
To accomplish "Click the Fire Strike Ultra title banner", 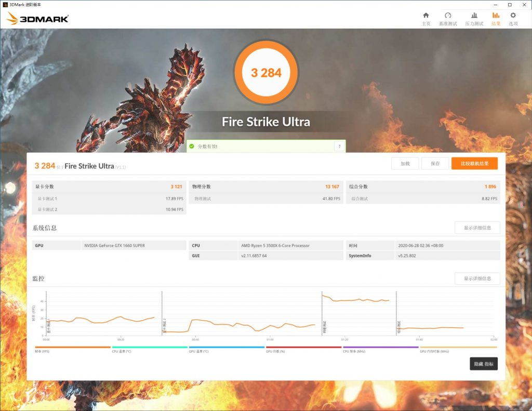I will click(x=266, y=122).
